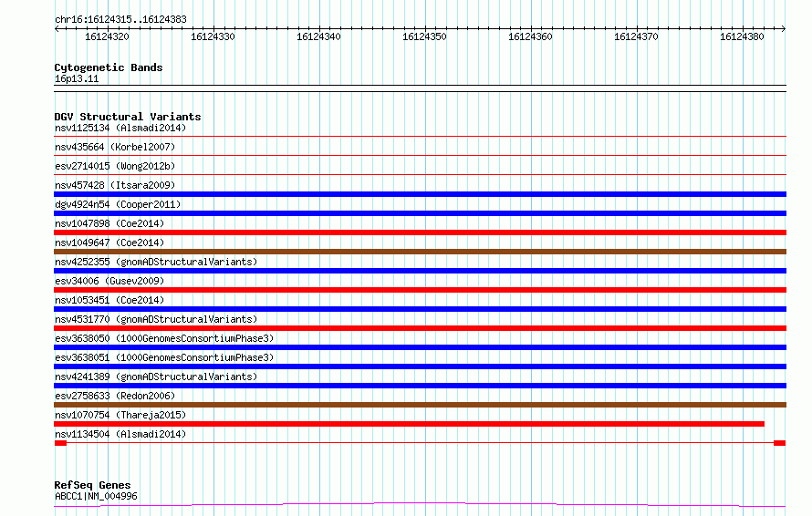812x516 pixels.
Task: Select the dgv4924n54 (Cooper2011) label
Action: coord(118,204)
